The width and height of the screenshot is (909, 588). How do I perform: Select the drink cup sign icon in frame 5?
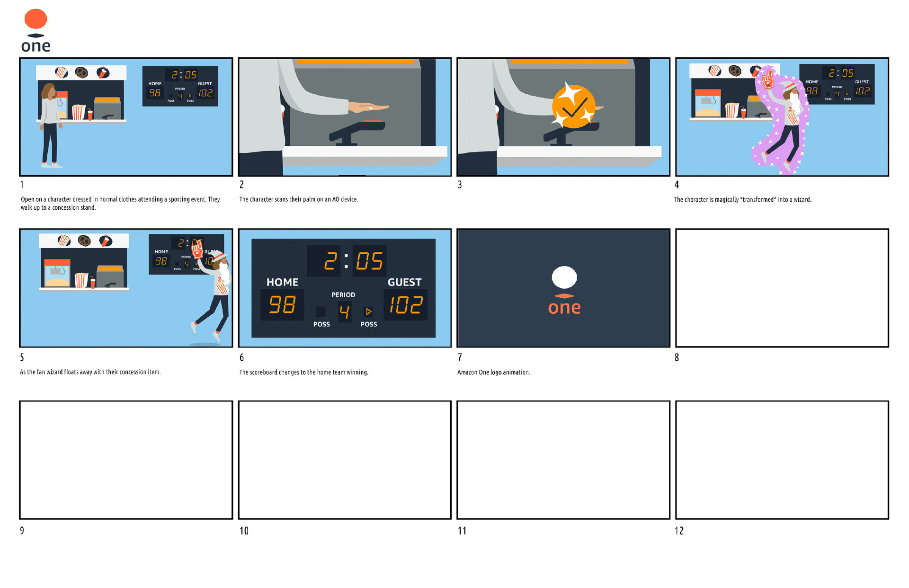point(106,241)
